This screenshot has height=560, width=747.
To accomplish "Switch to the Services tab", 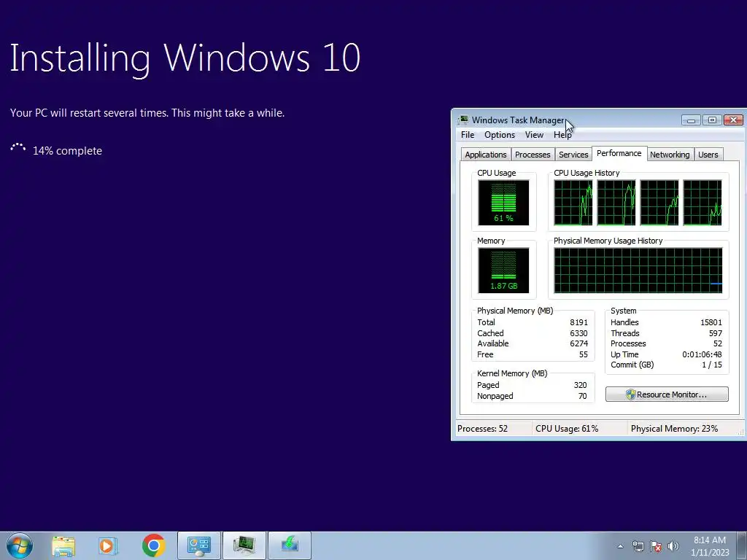I will click(x=573, y=155).
